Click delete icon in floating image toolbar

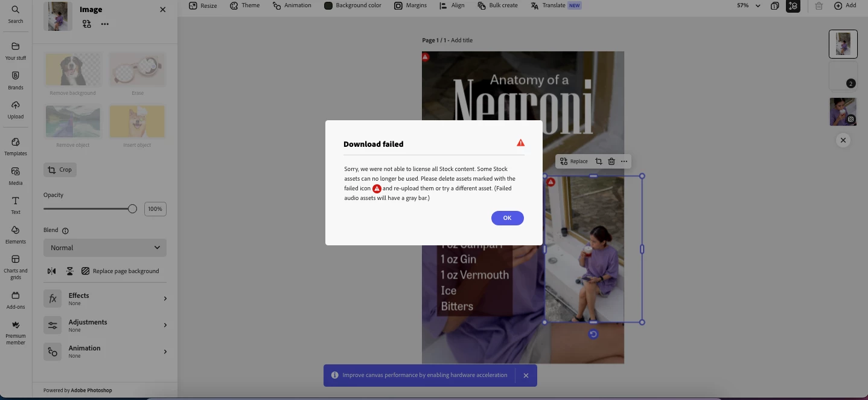tap(611, 161)
